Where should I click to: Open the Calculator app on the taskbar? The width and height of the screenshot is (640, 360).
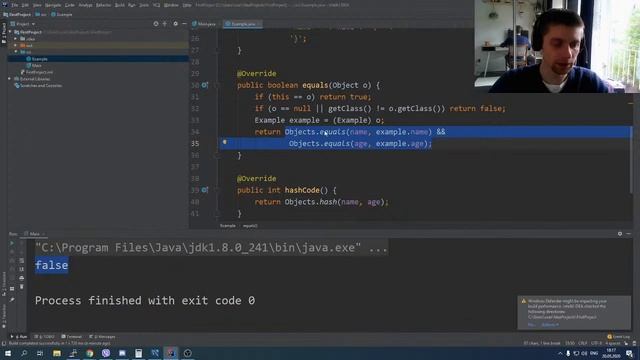138,353
